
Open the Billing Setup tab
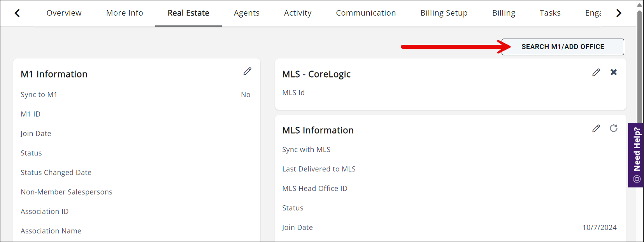(x=444, y=13)
